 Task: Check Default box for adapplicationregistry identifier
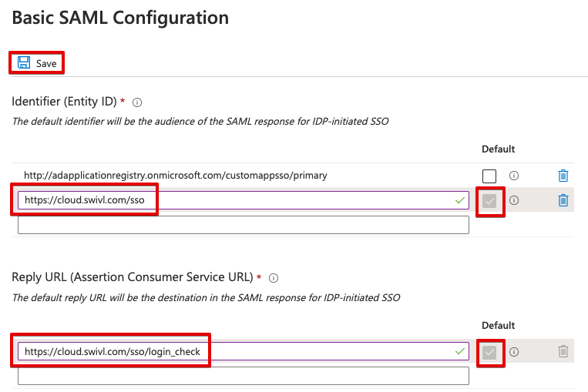(x=489, y=176)
